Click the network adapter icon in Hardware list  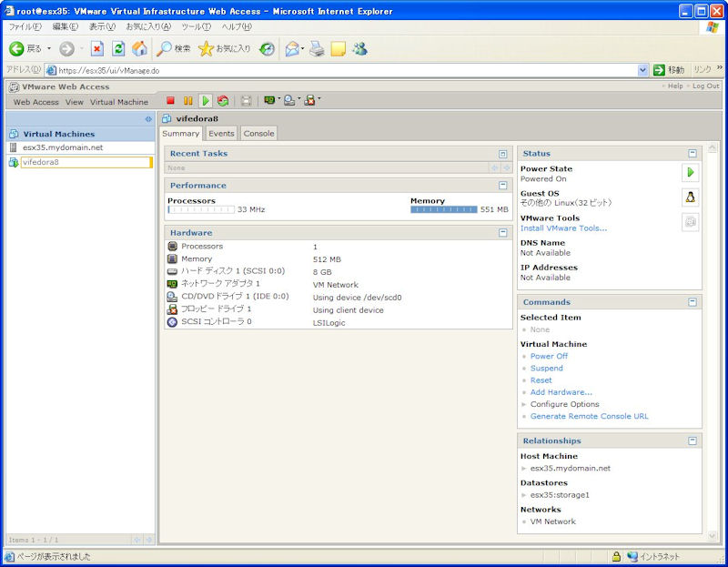click(172, 284)
